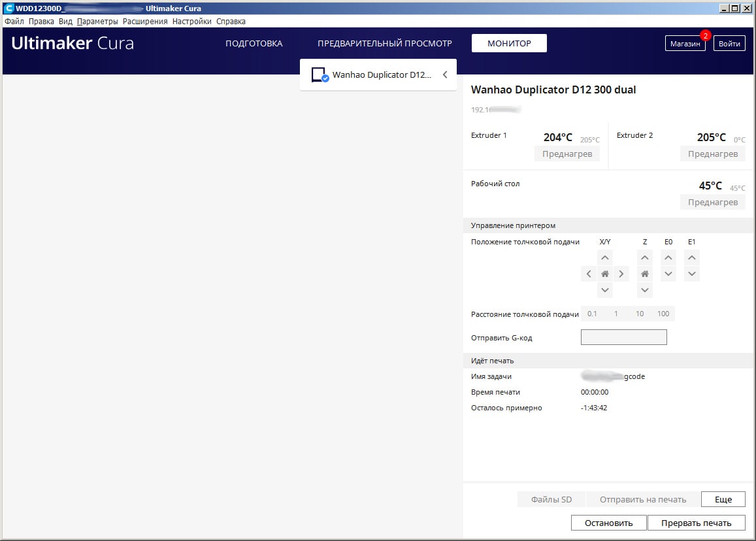The width and height of the screenshot is (756, 541).
Task: Click Extruder 1 temperature 204°C
Action: pos(558,137)
